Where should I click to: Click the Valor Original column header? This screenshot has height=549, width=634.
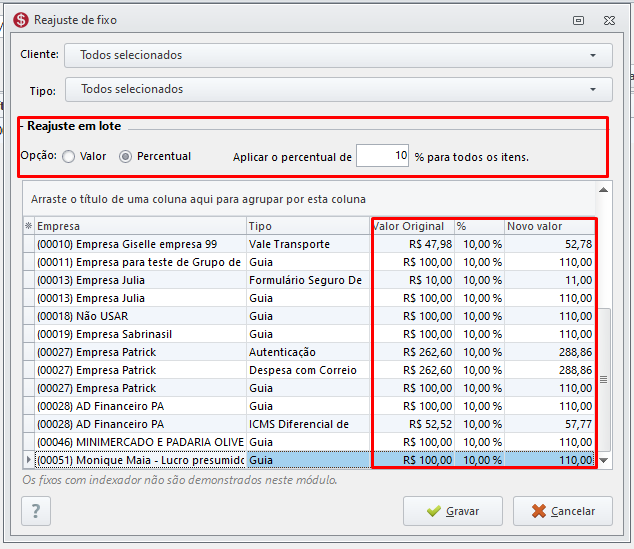pos(413,226)
